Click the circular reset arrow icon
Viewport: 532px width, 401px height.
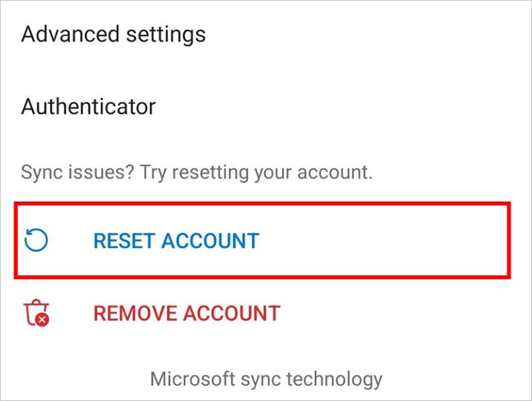pyautogui.click(x=36, y=240)
